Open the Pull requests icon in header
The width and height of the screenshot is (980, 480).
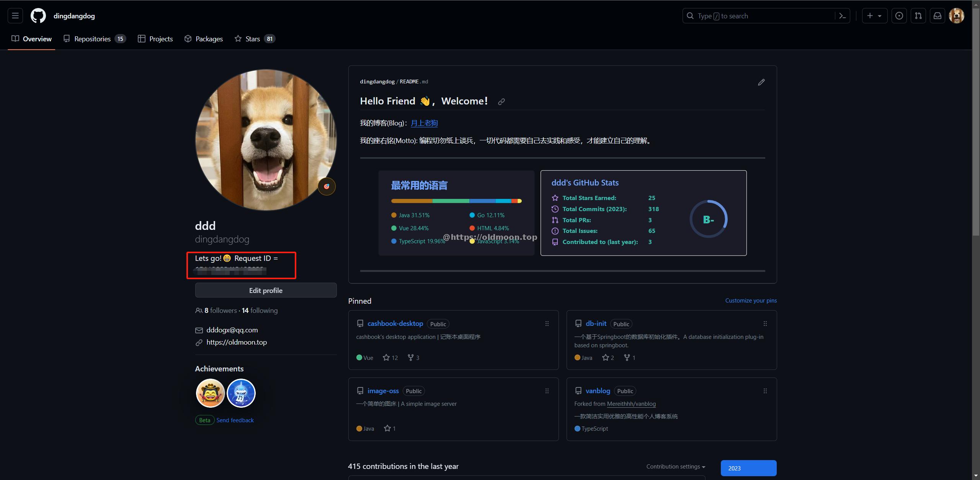coord(918,16)
